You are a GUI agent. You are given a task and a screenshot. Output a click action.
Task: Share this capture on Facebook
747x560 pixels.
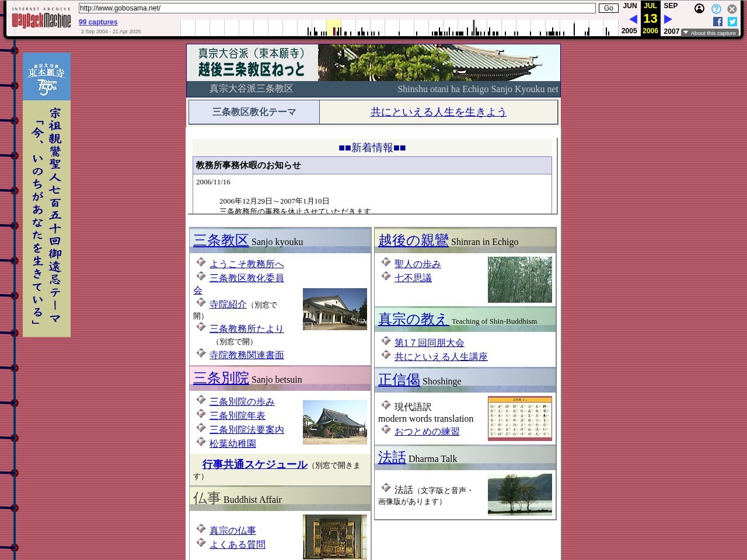[718, 22]
